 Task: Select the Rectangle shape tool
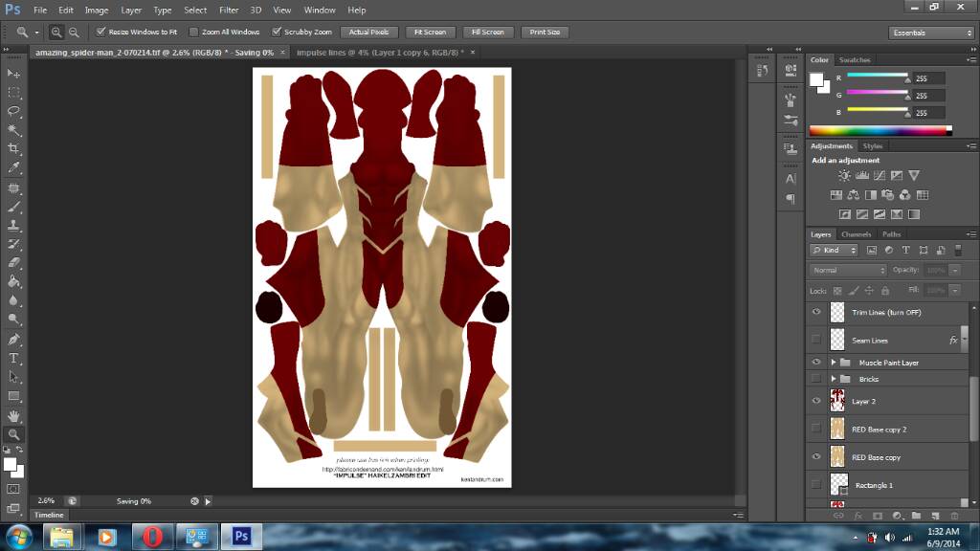tap(13, 396)
